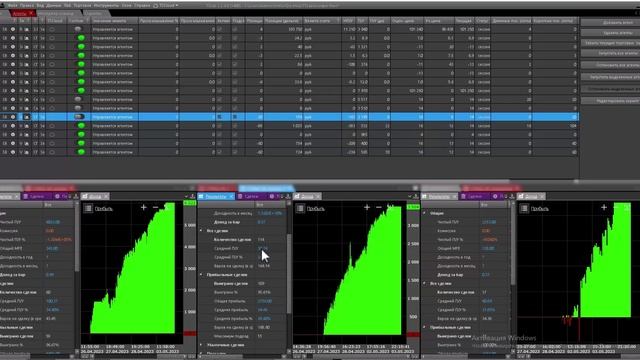The height and width of the screenshot is (360, 640).
Task: Close the middle panel Результаты tab
Action: coord(231,196)
